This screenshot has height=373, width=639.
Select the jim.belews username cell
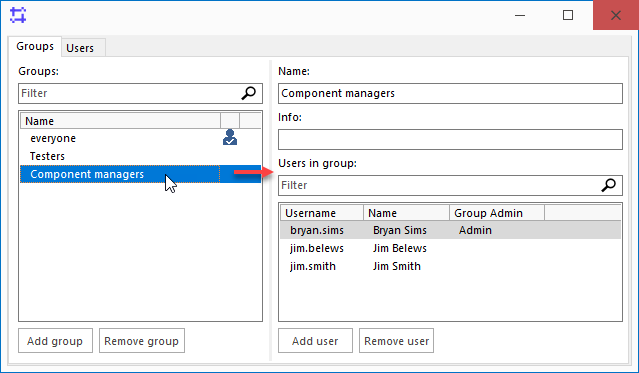pyautogui.click(x=317, y=248)
